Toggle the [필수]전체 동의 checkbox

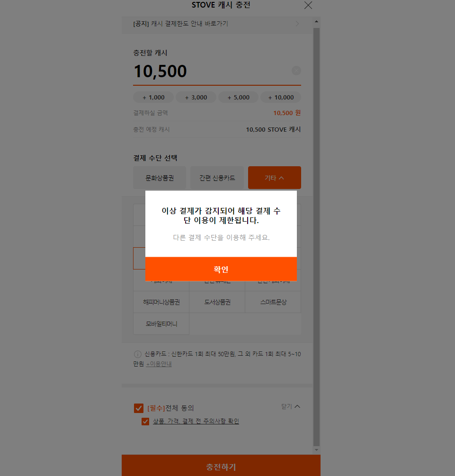pyautogui.click(x=139, y=408)
